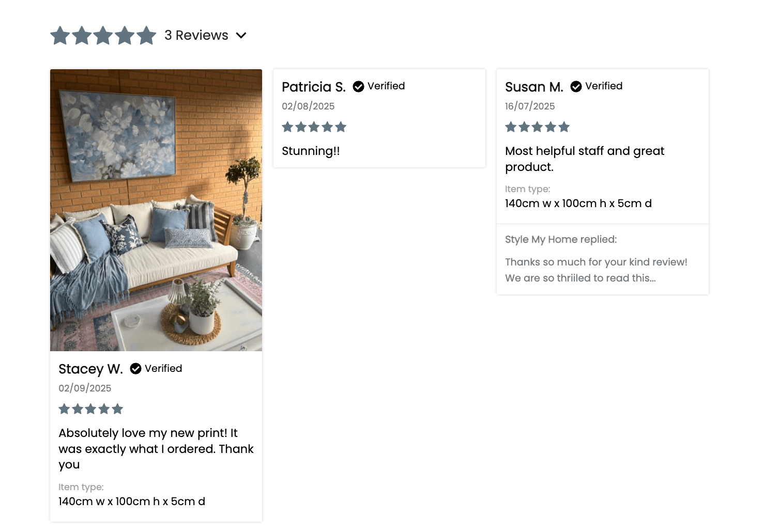The width and height of the screenshot is (764, 532).
Task: Click the review date 02/09/2025
Action: (x=85, y=388)
